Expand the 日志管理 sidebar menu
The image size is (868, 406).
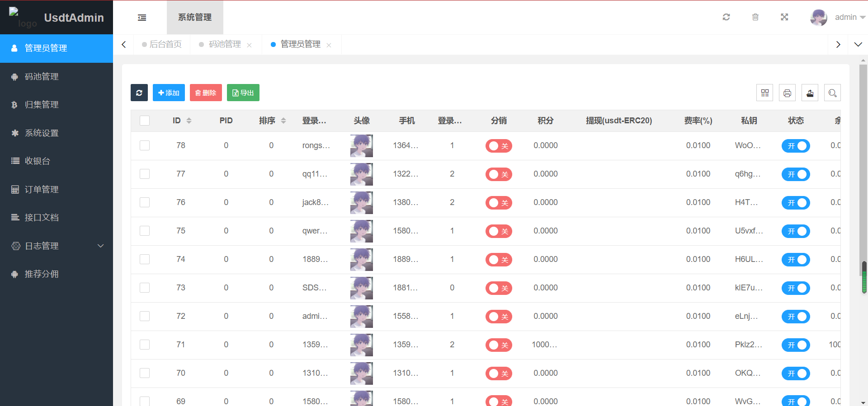click(57, 246)
